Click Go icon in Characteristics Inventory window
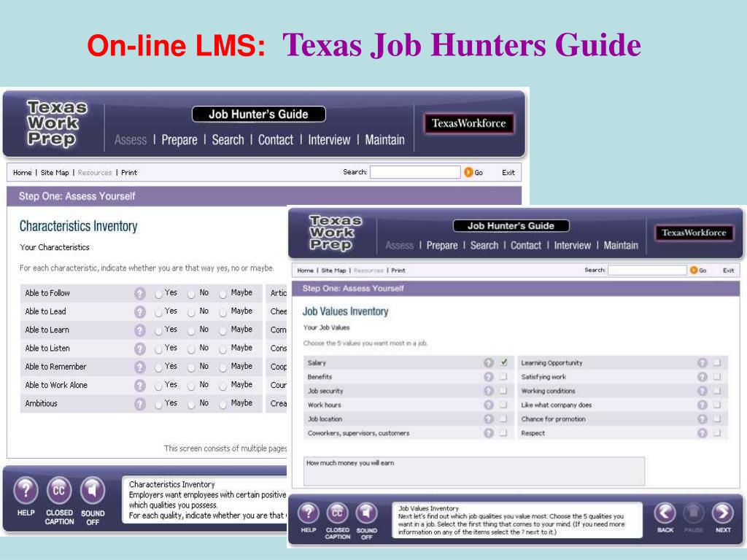This screenshot has width=747, height=560. tap(469, 172)
